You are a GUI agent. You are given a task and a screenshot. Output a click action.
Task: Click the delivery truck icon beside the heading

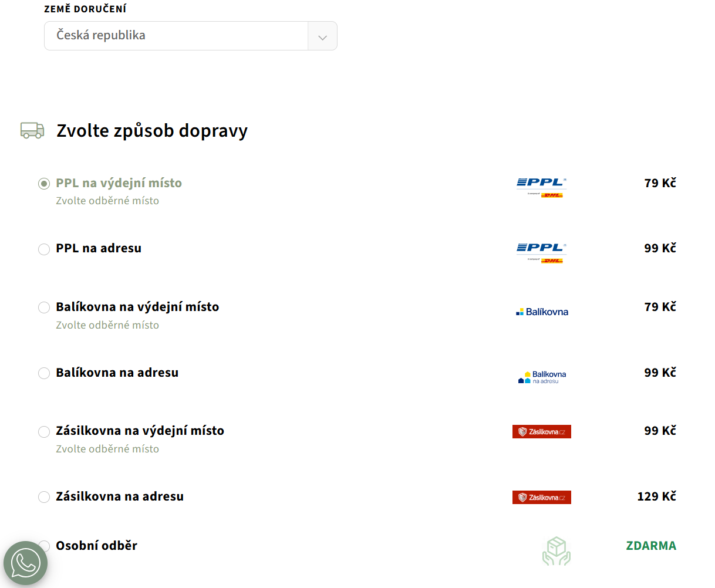[x=32, y=130]
